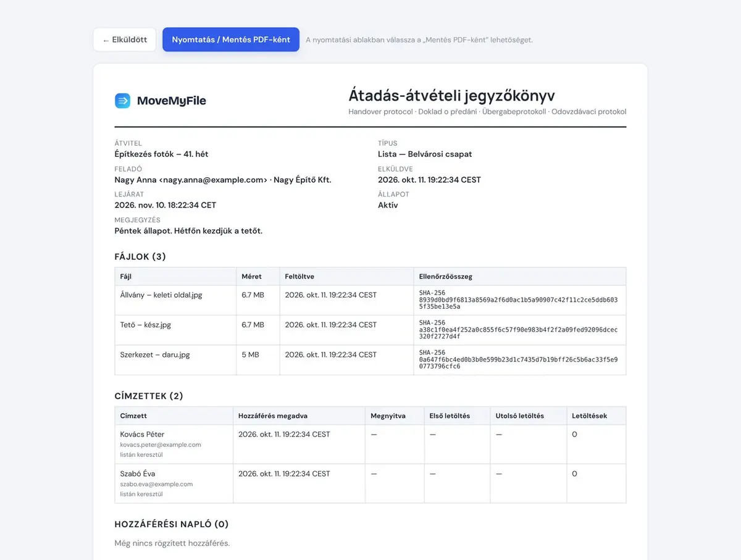Click the HOZZÁFÉRÉSI NAPLÓ (0) heading
Viewport: 741px width, 560px height.
[x=172, y=524]
